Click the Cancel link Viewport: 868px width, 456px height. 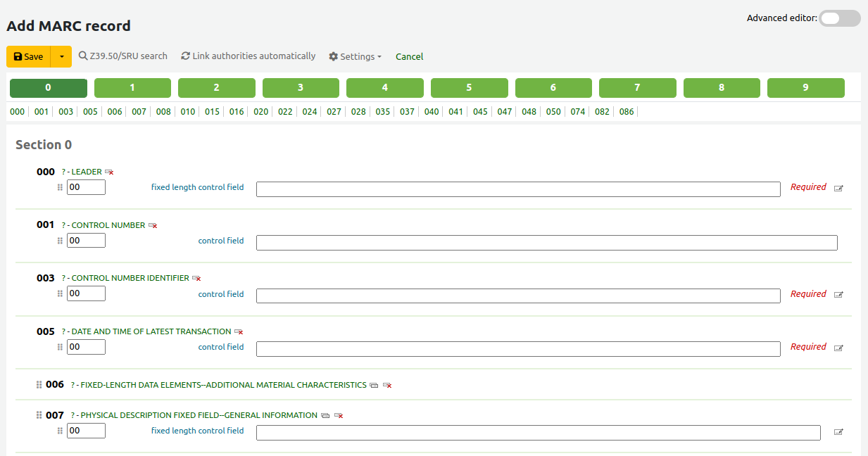point(409,56)
